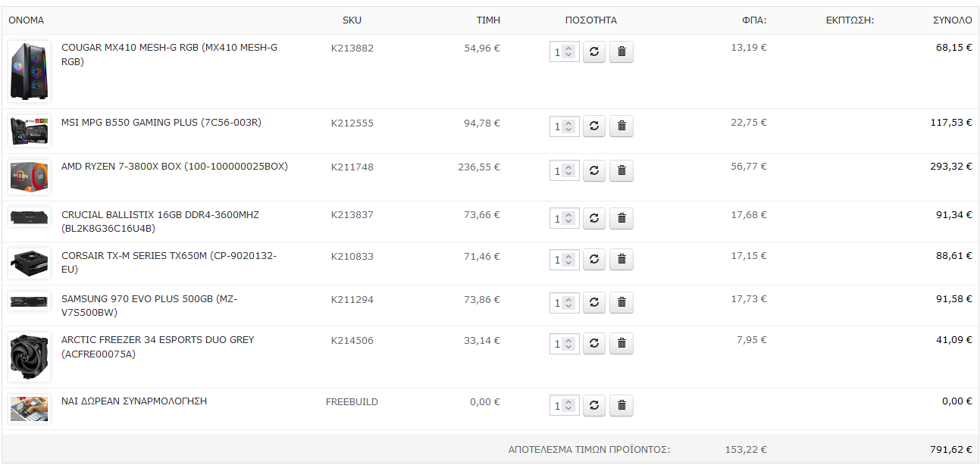
Task: Open ARCTIC FREEZER 34 ESPORTS DUO GREY link
Action: pos(158,346)
